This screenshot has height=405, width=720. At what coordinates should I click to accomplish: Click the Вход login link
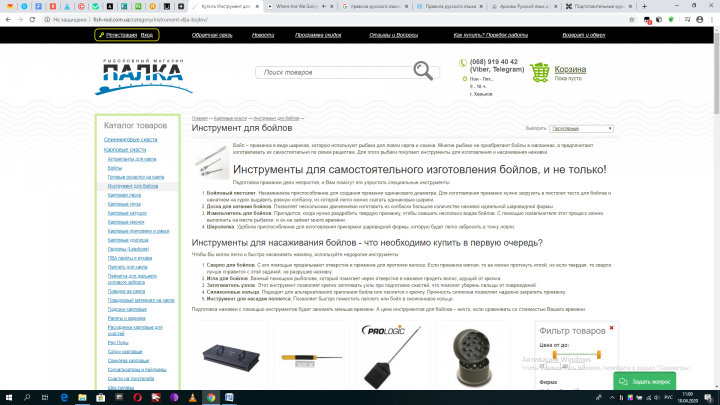(146, 35)
